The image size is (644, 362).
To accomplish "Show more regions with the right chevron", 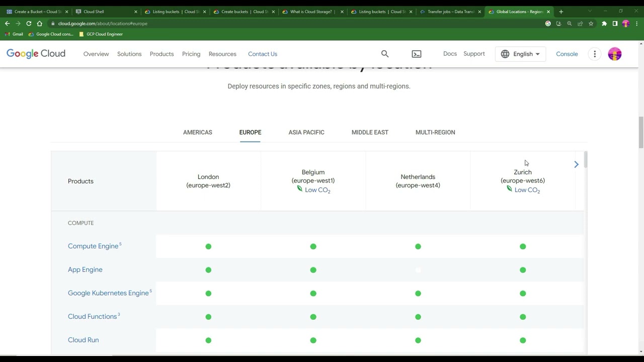I will [x=577, y=164].
